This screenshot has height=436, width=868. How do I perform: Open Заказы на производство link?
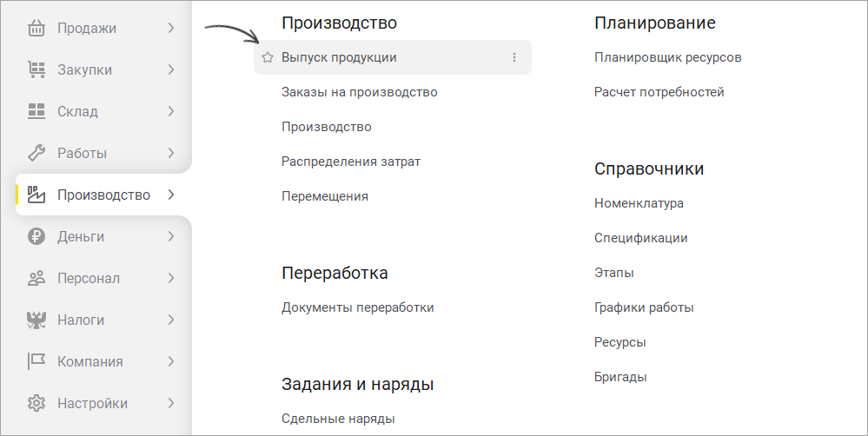coord(359,92)
